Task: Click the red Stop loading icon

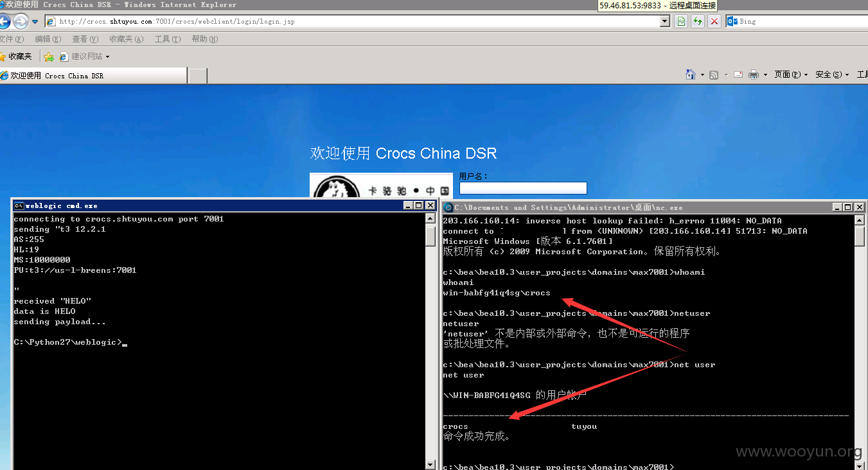Action: 714,21
